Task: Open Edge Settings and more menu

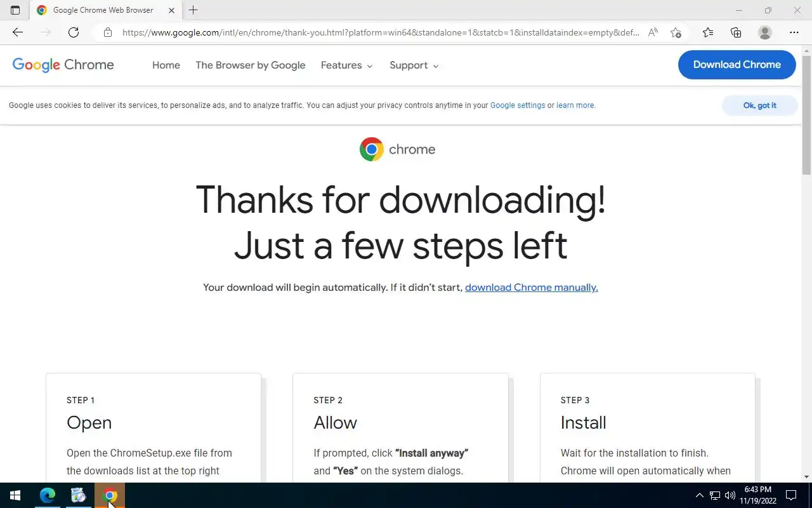Action: click(x=794, y=32)
